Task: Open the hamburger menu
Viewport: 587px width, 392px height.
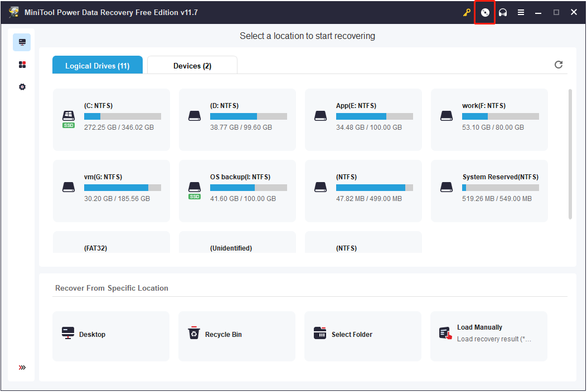Action: [x=521, y=12]
